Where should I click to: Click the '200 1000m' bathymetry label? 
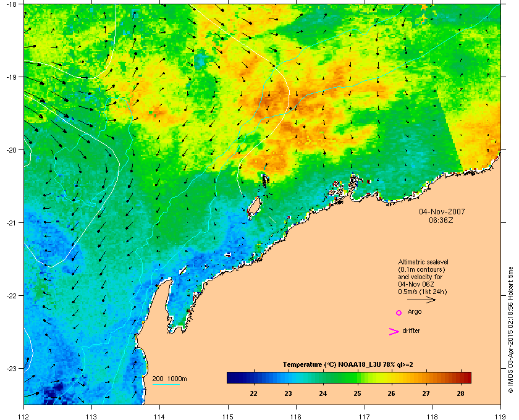[169, 379]
